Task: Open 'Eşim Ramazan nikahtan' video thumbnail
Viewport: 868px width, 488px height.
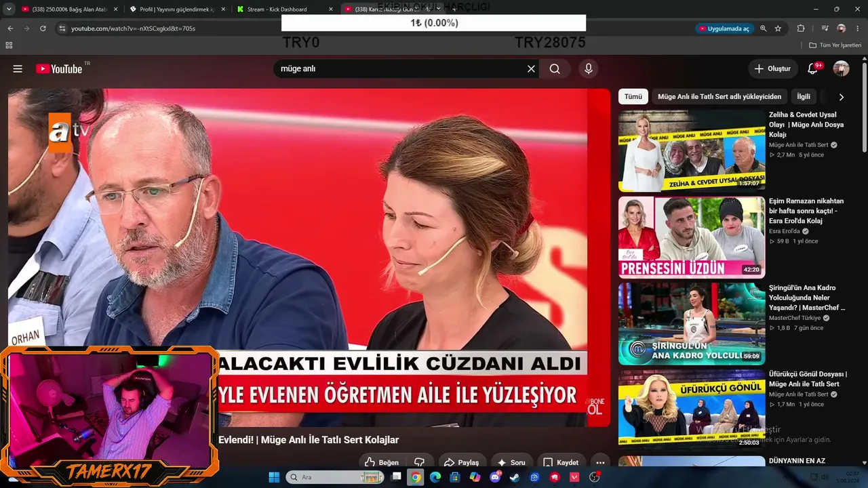Action: pyautogui.click(x=692, y=237)
